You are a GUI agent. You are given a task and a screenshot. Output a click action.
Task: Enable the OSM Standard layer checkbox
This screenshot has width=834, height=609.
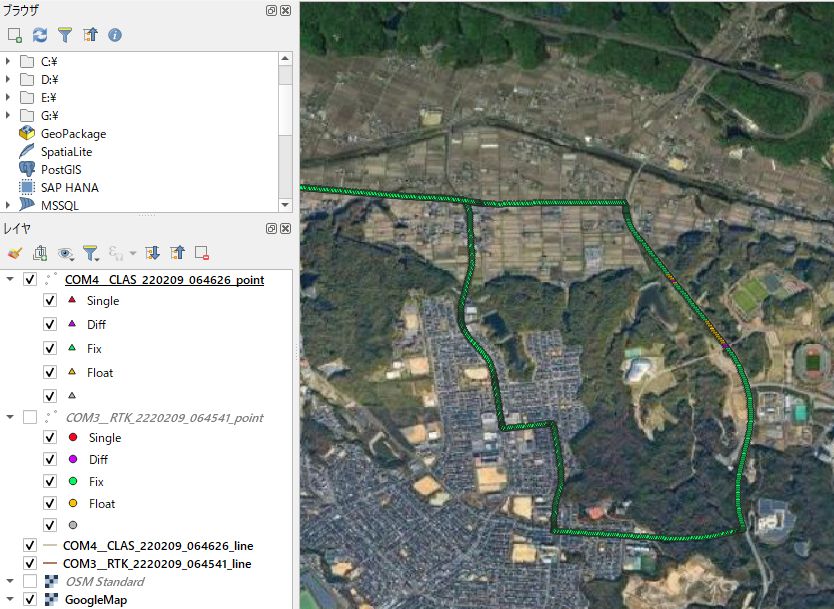(x=29, y=581)
